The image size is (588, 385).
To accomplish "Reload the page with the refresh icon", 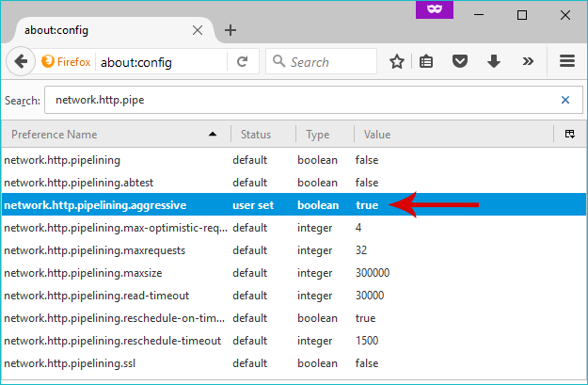I will (x=242, y=61).
